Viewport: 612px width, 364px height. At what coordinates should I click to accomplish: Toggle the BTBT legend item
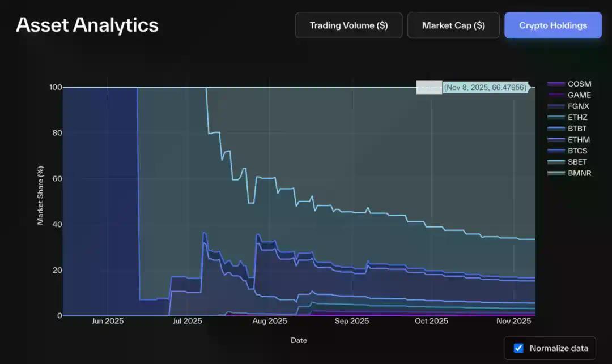click(578, 129)
